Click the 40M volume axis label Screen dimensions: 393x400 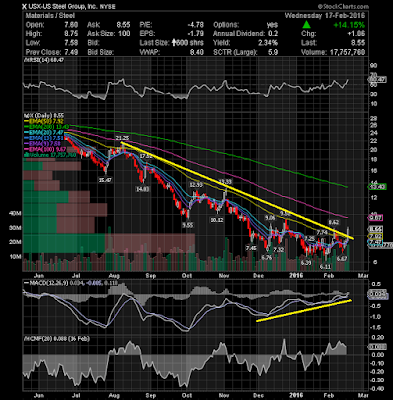click(x=15, y=213)
